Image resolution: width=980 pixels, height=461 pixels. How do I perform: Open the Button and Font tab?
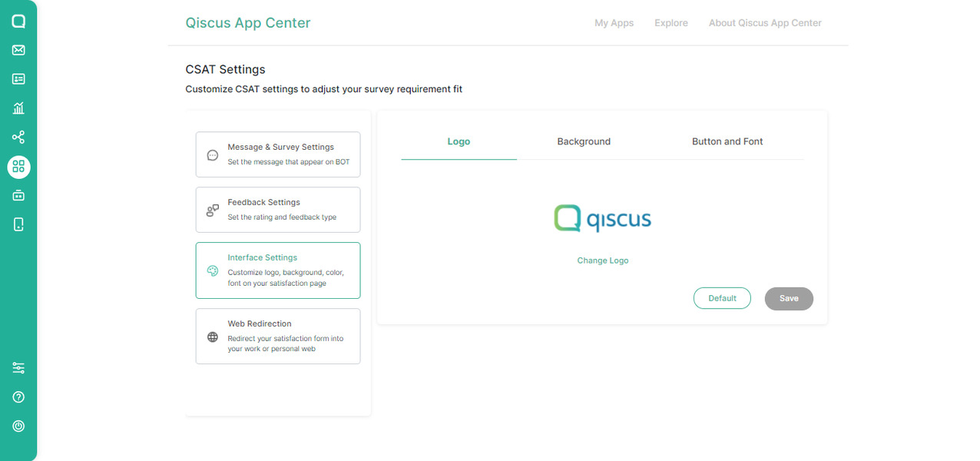tap(727, 141)
